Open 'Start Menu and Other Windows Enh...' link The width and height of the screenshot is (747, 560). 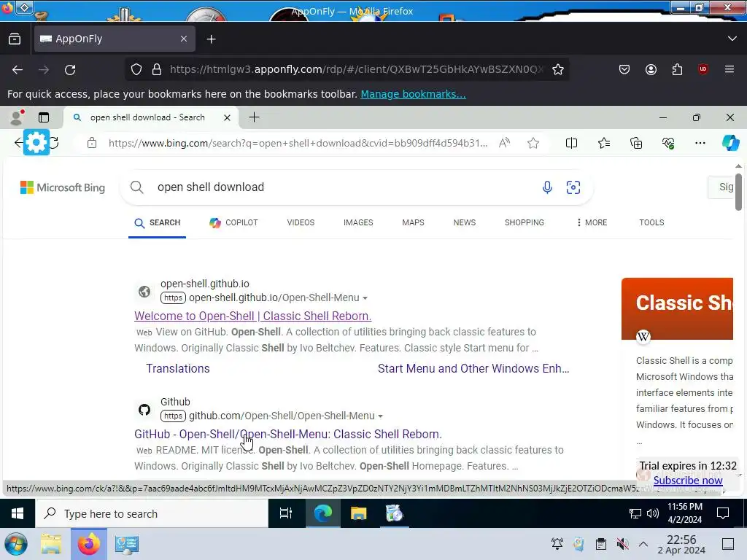tap(473, 368)
